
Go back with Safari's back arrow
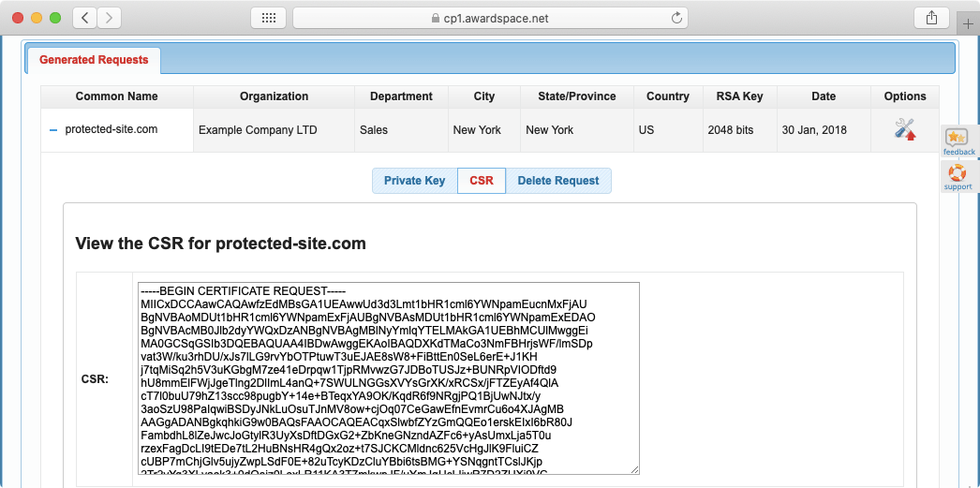click(x=84, y=18)
